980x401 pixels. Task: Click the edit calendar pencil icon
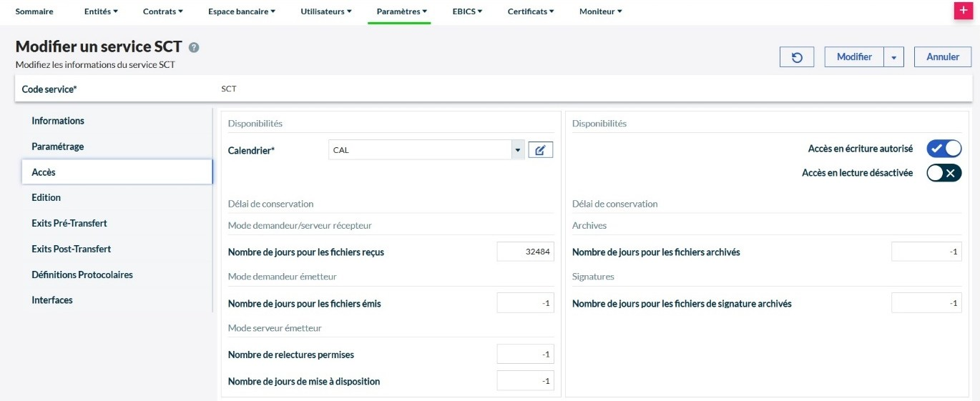tap(541, 150)
